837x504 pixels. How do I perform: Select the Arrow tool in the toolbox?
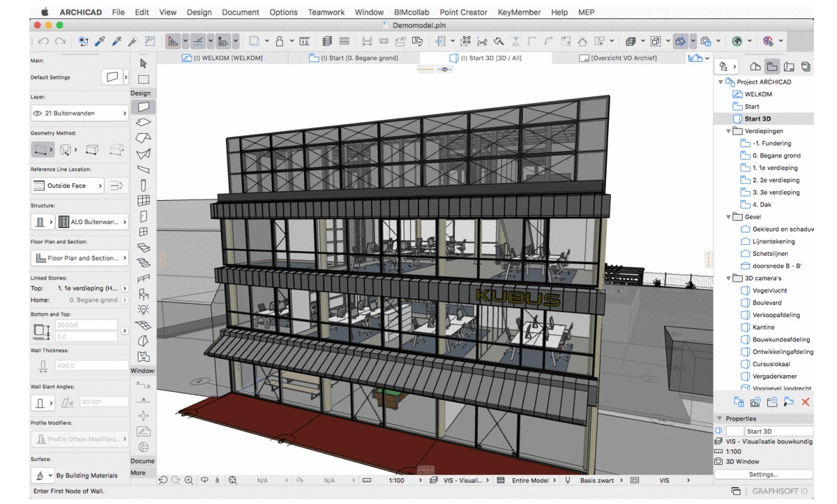[x=144, y=63]
